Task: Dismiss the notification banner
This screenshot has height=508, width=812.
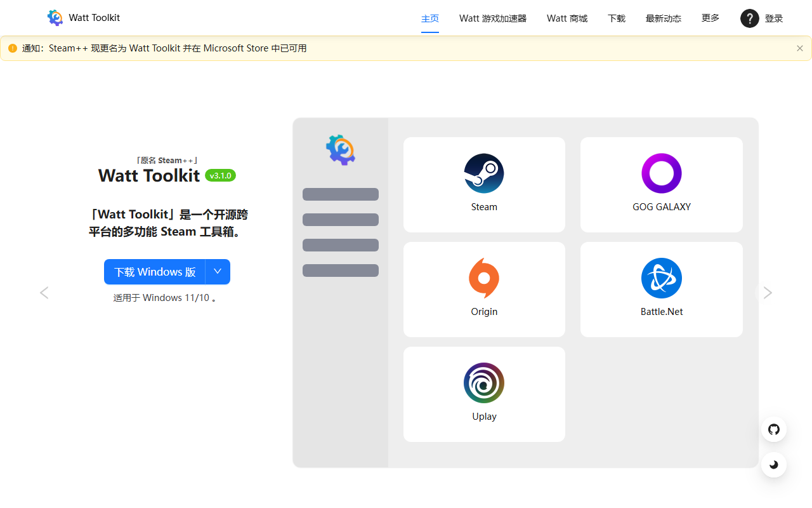Action: (x=800, y=48)
